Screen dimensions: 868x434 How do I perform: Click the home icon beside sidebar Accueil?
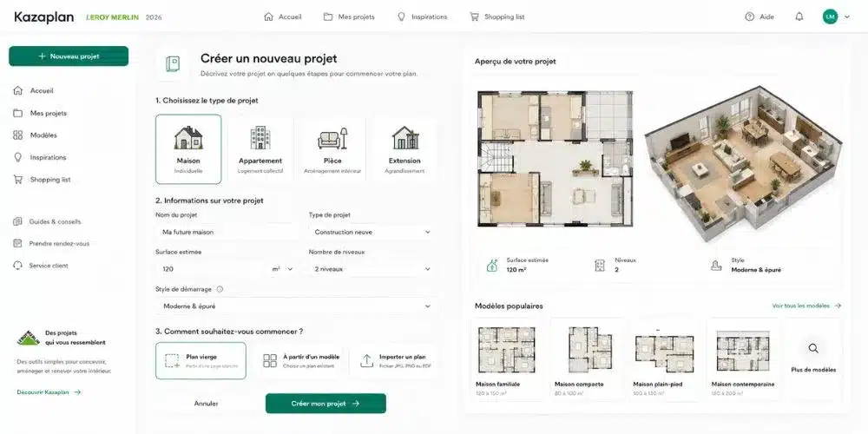pos(17,90)
